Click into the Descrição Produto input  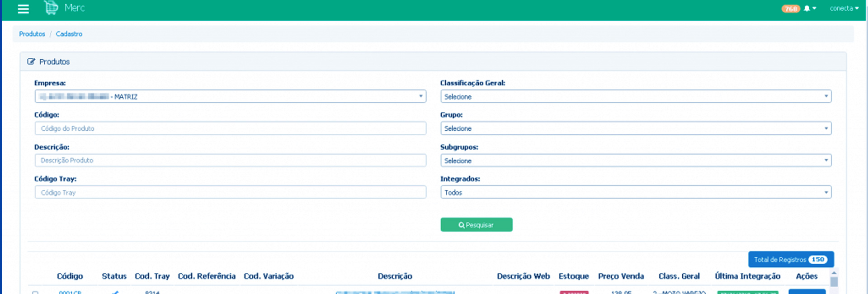(230, 161)
